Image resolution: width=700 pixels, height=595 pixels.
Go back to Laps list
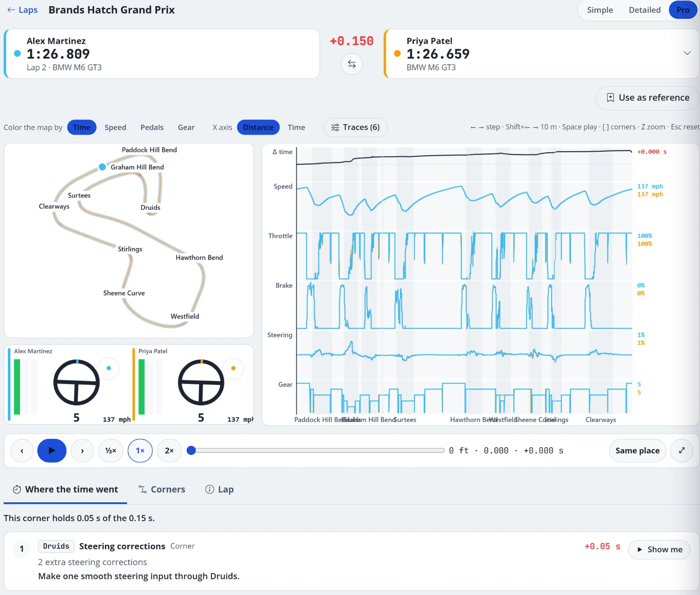[22, 10]
